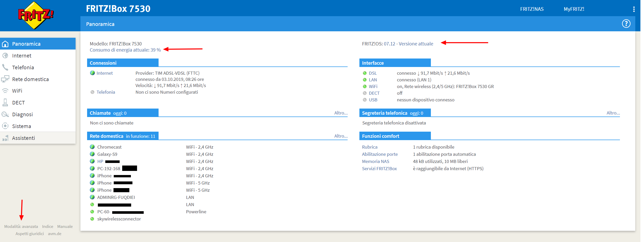Open the Telefonia menu in sidebar
Viewport: 644px width, 242px height.
pos(38,67)
